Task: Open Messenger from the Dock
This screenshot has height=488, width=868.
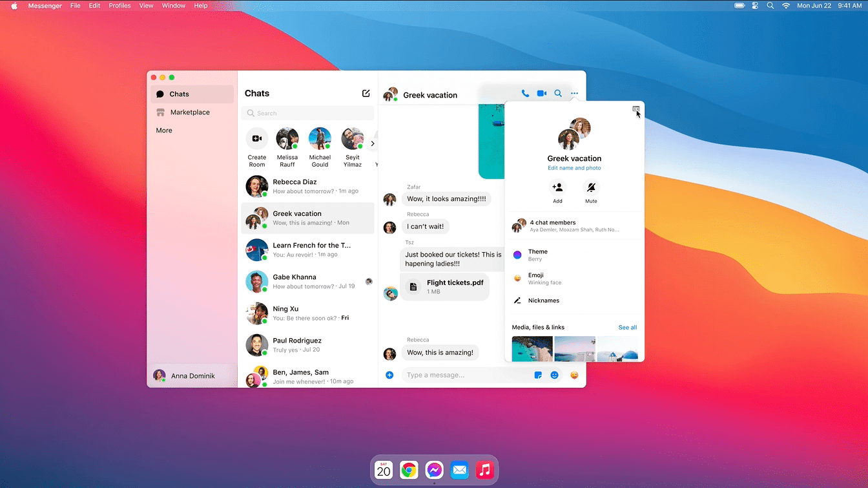Action: pos(434,470)
